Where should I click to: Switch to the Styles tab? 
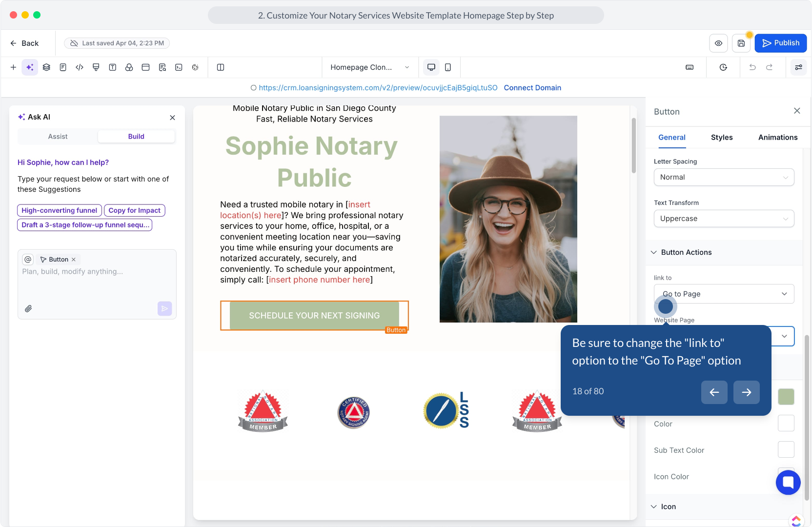click(x=721, y=138)
